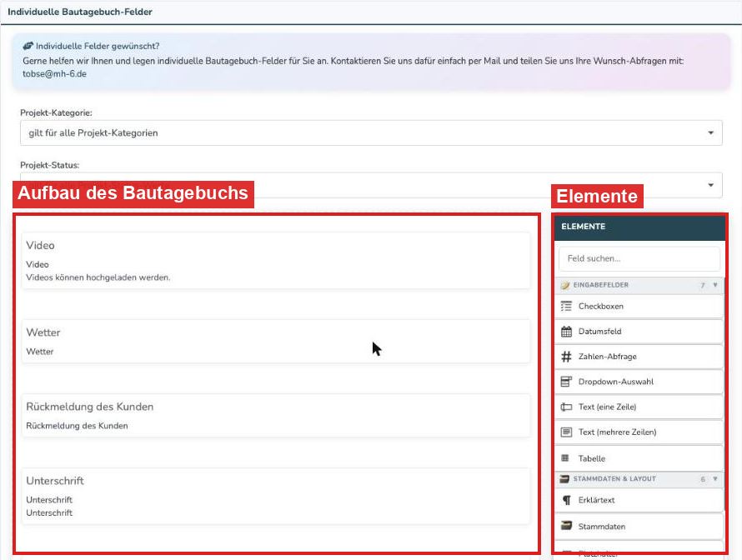The height and width of the screenshot is (560, 742).
Task: Open the Projekt-Kategorie dropdown
Action: point(371,132)
